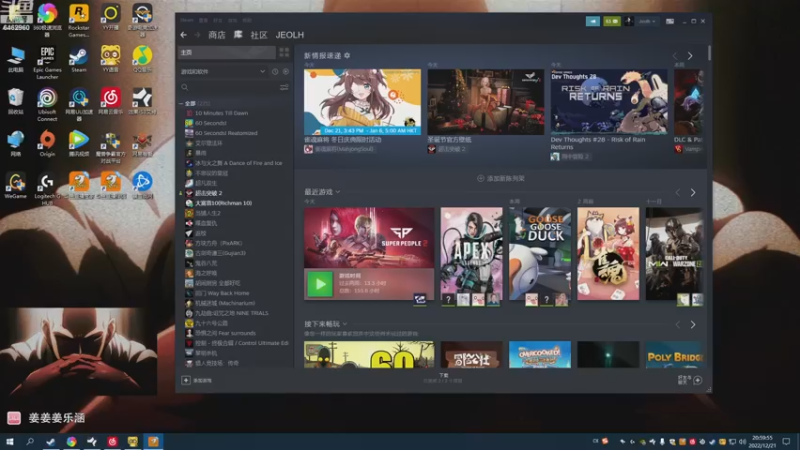Screen dimensions: 800x450
Task: Open the Christmas wallpaper news card
Action: click(x=486, y=102)
